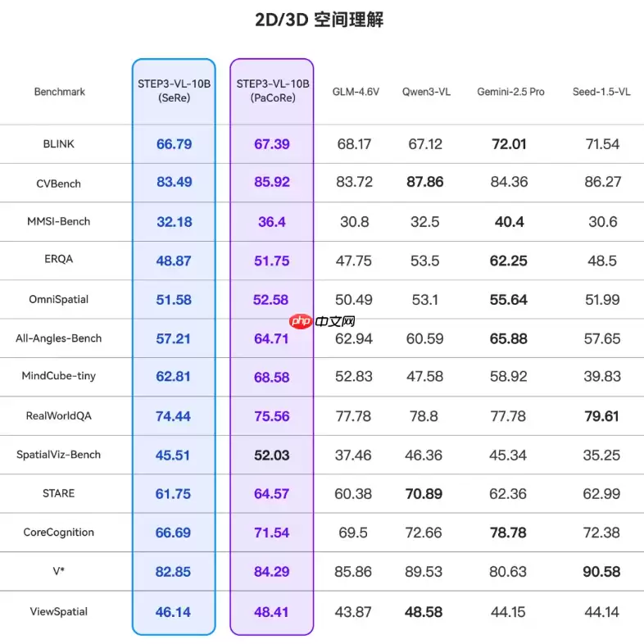Select the STEP3-VL-10B (PaCoRe) column header
644x644 pixels.
pos(272,91)
